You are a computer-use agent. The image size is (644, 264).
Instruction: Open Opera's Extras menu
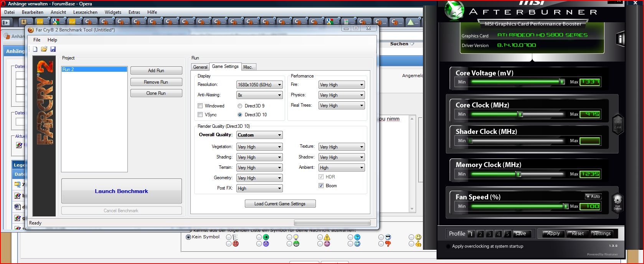134,12
